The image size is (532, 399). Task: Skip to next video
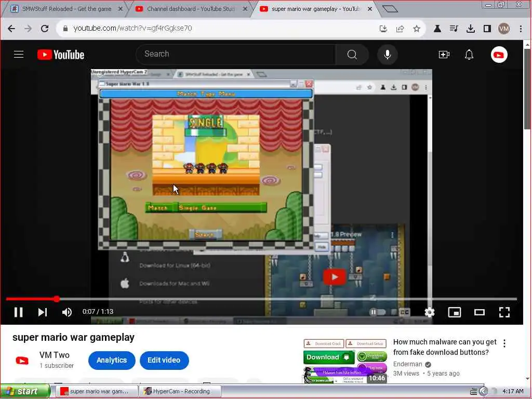click(43, 312)
